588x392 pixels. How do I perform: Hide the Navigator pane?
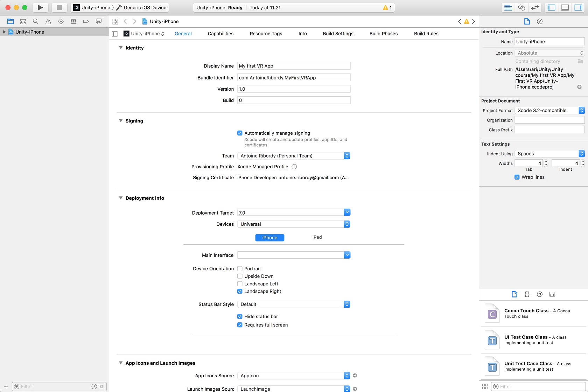coord(552,7)
